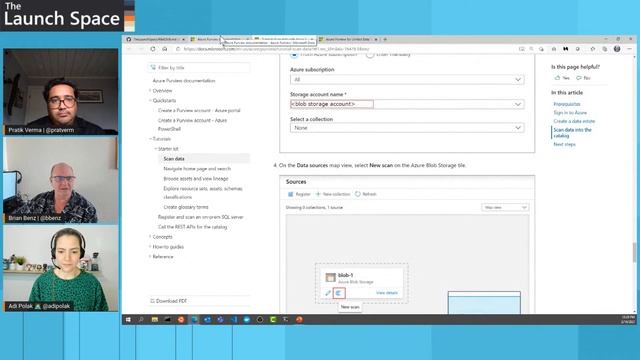Jump to Sign in to Azure section
Screen dimensions: 640x360
(x=570, y=113)
